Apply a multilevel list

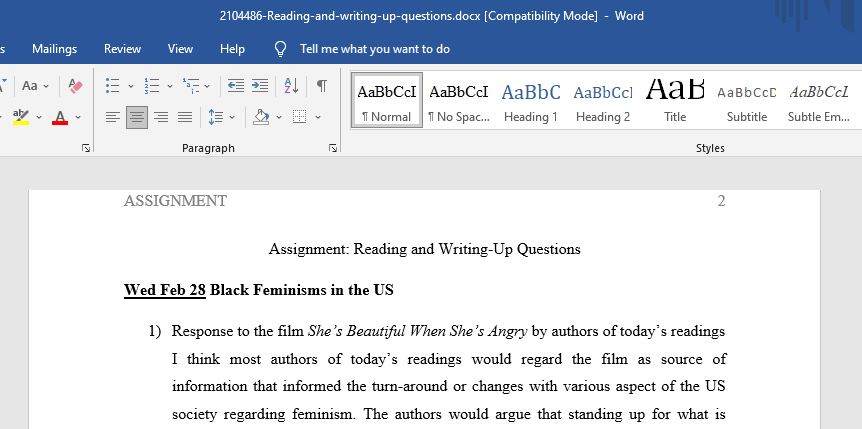(x=191, y=86)
